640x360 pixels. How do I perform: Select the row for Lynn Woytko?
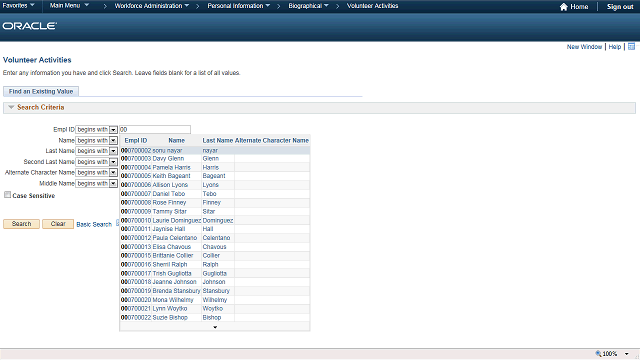[x=215, y=309]
